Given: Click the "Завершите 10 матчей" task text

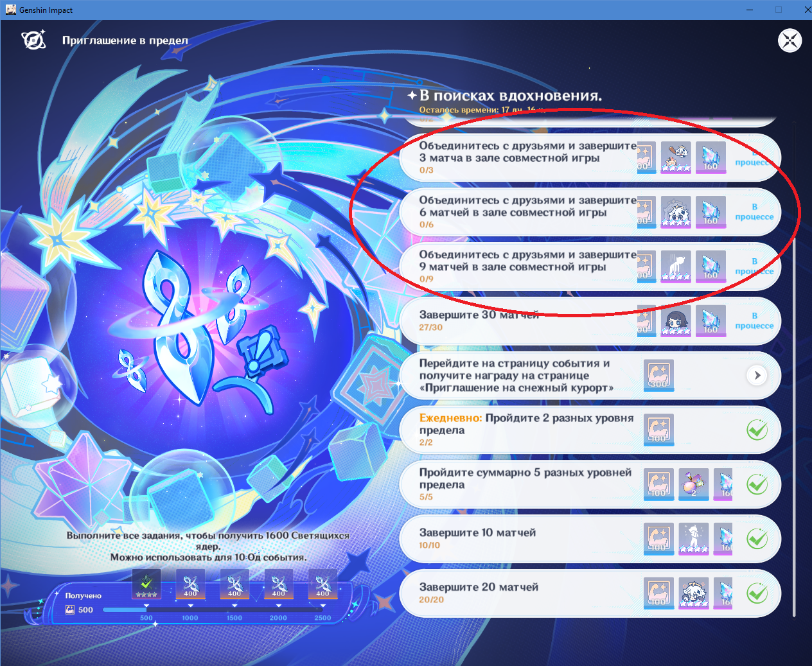Looking at the screenshot, I should coord(477,532).
